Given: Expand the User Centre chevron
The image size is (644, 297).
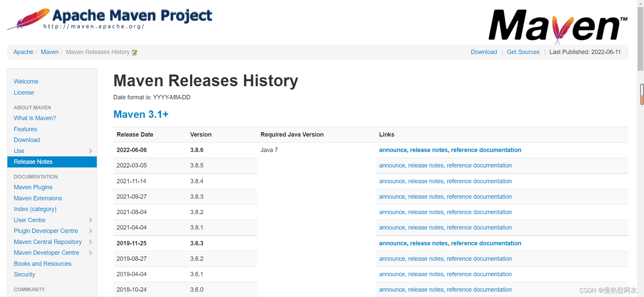Looking at the screenshot, I should 90,220.
